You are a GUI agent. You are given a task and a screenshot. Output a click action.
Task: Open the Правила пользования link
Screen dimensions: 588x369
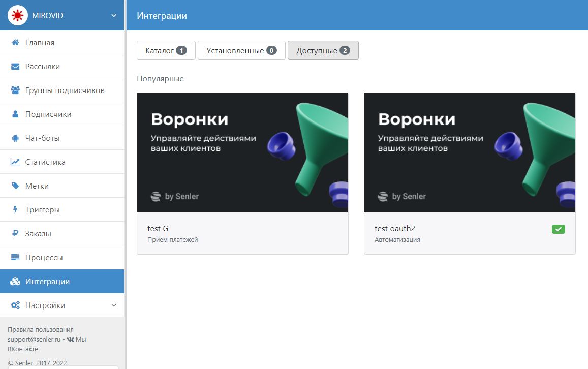click(x=41, y=329)
